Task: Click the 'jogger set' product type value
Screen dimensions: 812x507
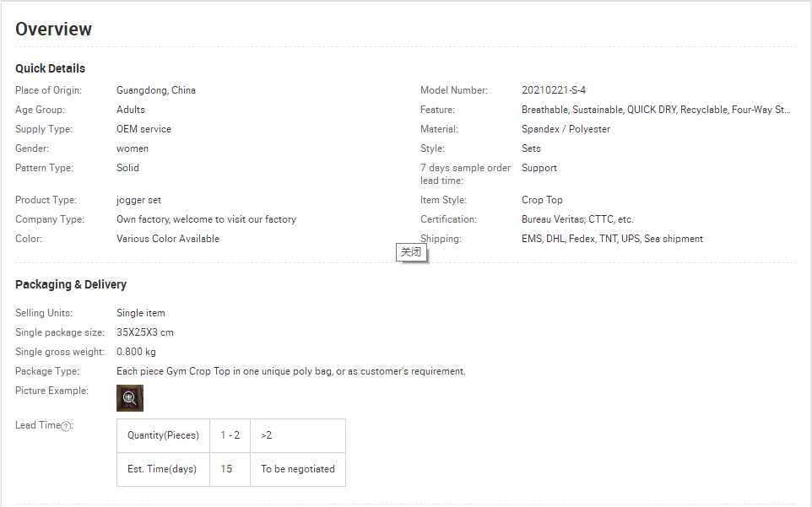Action: [x=138, y=200]
